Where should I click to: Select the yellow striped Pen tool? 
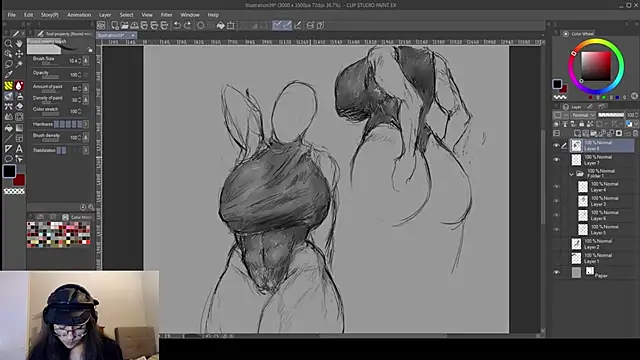click(8, 86)
